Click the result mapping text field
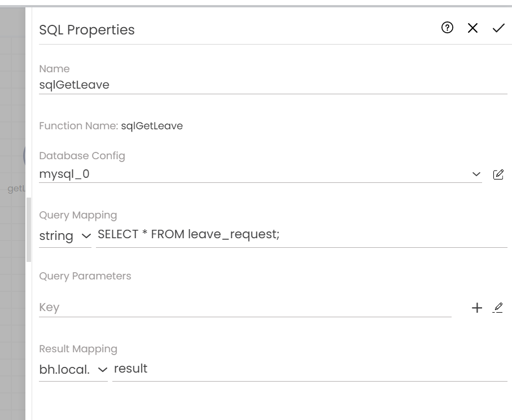 tap(309, 369)
